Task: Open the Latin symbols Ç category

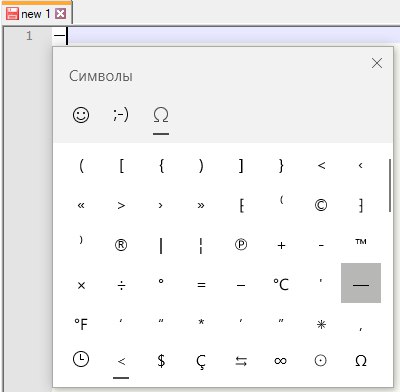Action: 201,361
